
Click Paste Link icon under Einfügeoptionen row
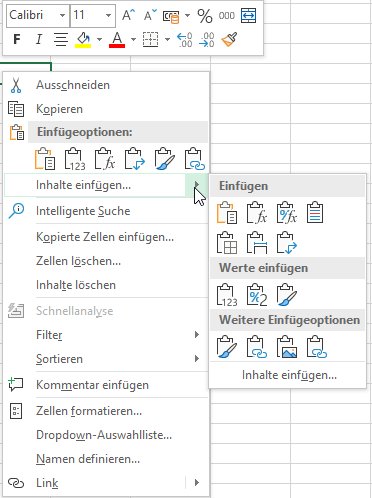(195, 159)
